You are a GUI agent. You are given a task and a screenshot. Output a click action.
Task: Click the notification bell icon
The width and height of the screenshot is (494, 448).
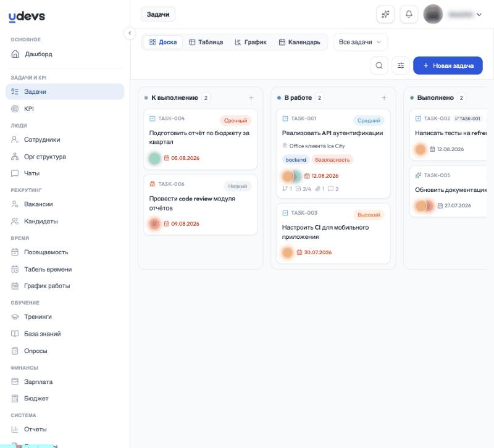click(x=409, y=14)
